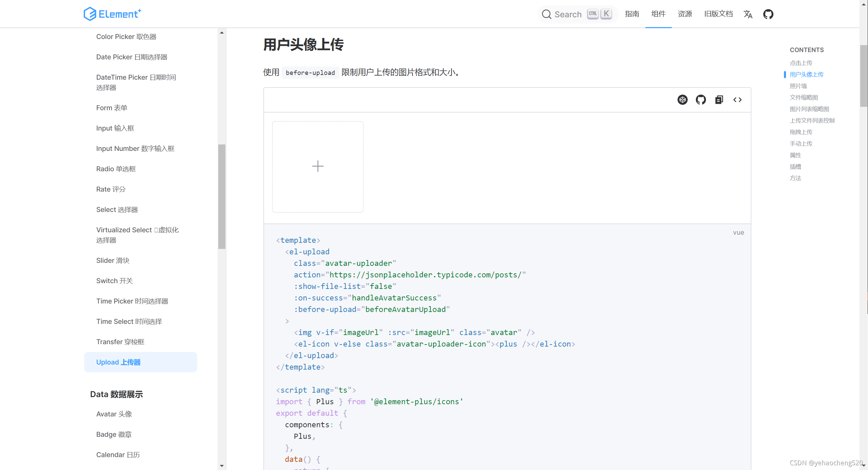Click the plus upload icon in demo
Screen dimensions: 868x470
pyautogui.click(x=318, y=166)
